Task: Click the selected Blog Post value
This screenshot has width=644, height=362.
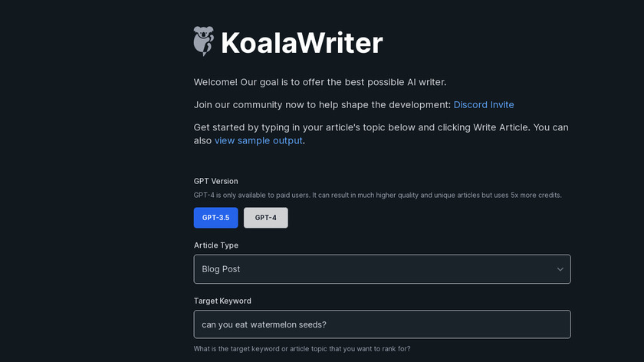Action: pos(221,269)
